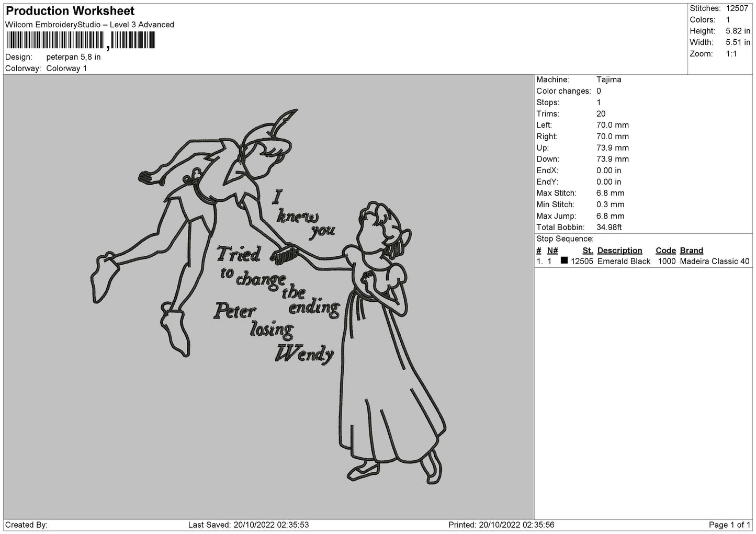Click the Height value 5.82 in
Image resolution: width=756 pixels, height=534 pixels.
click(x=738, y=31)
